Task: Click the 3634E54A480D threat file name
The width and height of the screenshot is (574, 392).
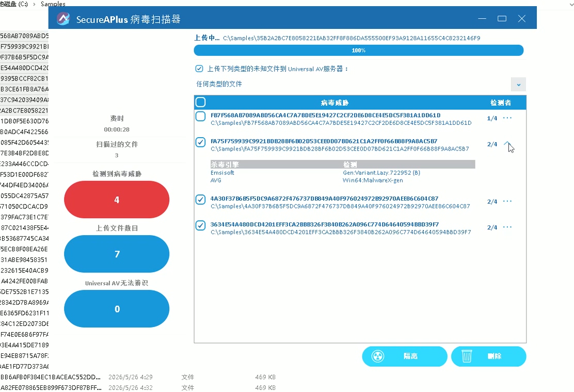Action: [x=325, y=224]
